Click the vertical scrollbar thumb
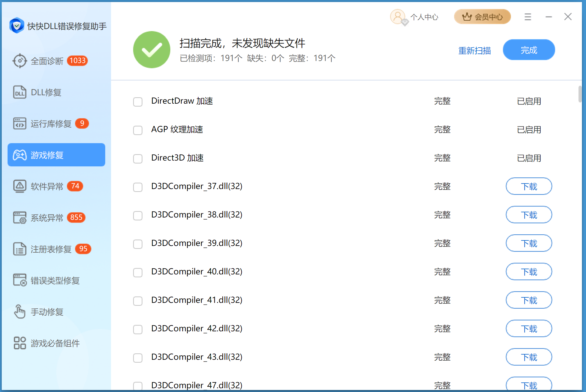The height and width of the screenshot is (392, 586). click(580, 94)
